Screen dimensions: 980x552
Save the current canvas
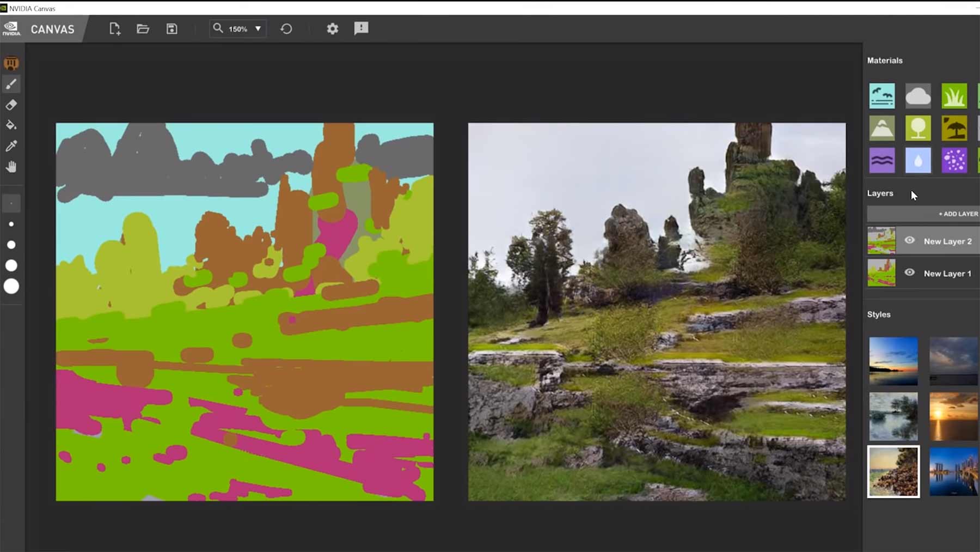click(171, 29)
